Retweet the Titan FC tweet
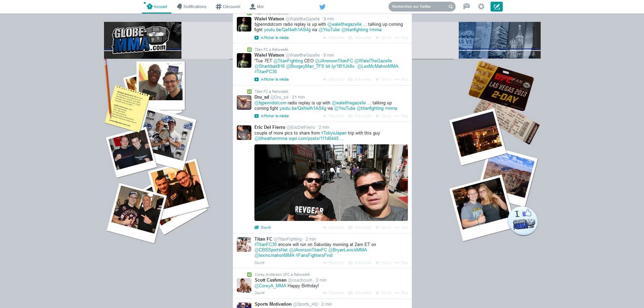 pos(360,263)
